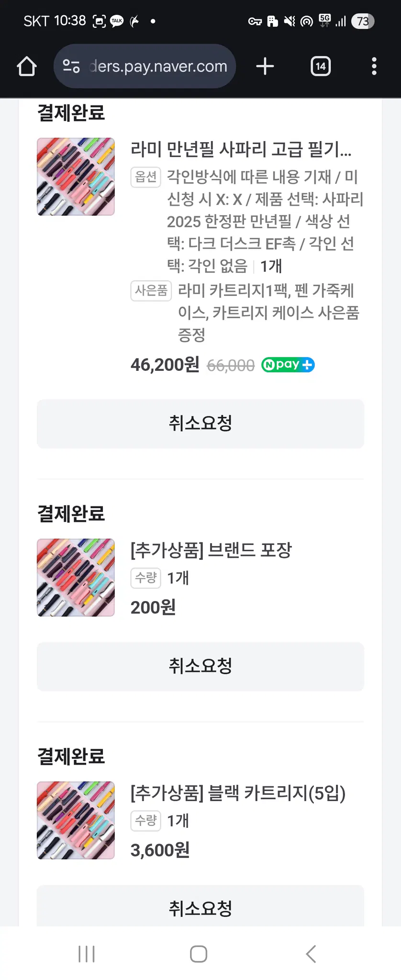The width and height of the screenshot is (401, 980).
Task: Open the 라미 만년필 사파리 product title
Action: [x=241, y=149]
